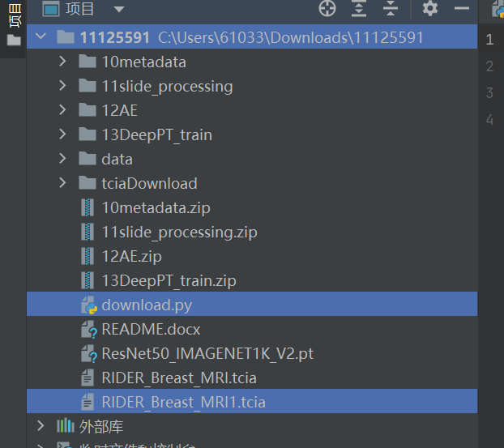Image resolution: width=504 pixels, height=448 pixels.
Task: Expand the tciaDownload folder
Action: 62,183
